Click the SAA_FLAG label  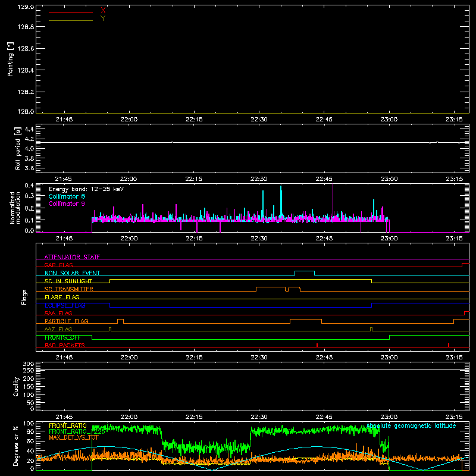(x=58, y=313)
